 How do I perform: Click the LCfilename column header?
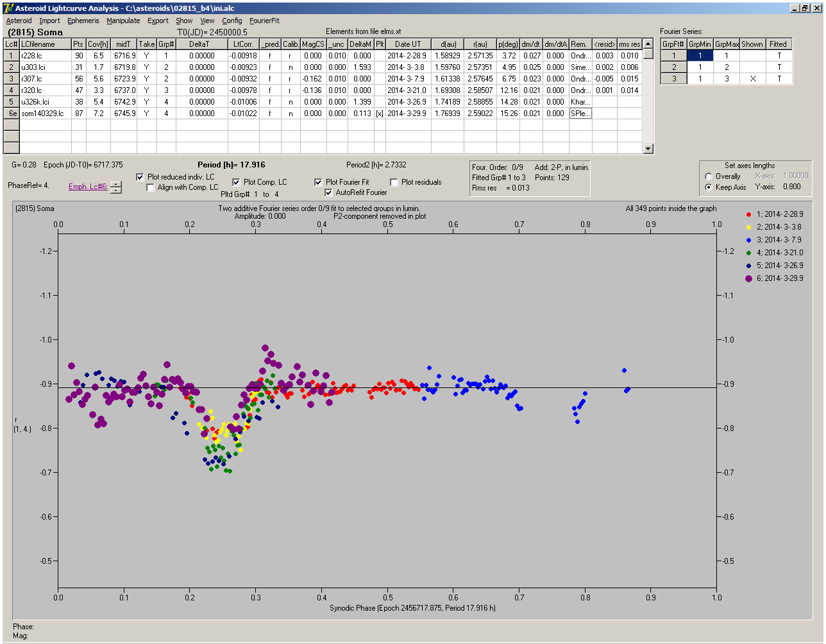(x=44, y=44)
